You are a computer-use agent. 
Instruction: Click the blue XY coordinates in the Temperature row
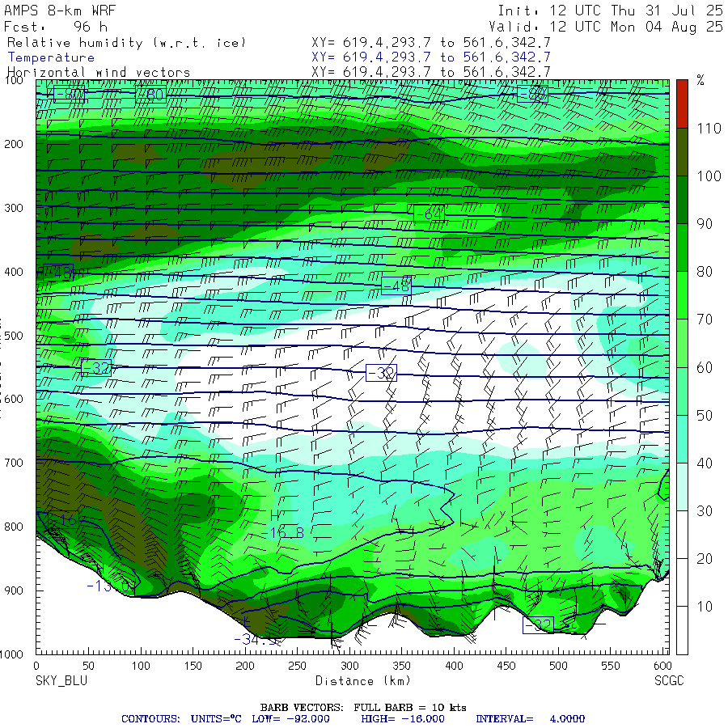tap(431, 57)
